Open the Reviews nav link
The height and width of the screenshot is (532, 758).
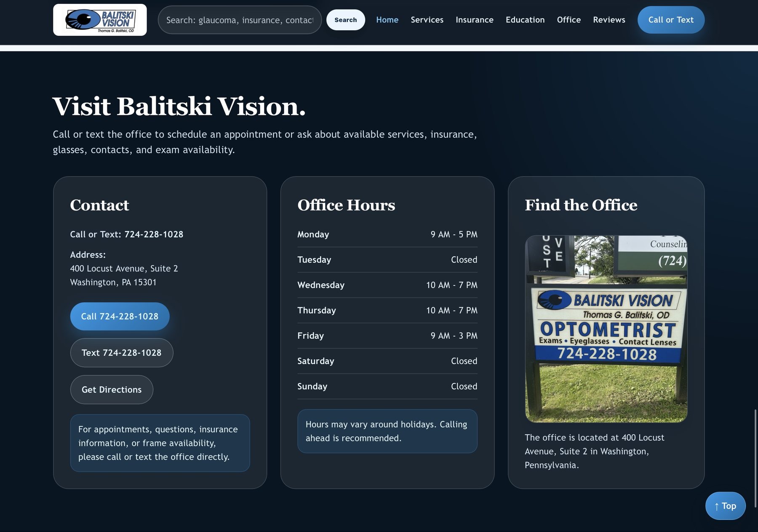[x=609, y=20]
